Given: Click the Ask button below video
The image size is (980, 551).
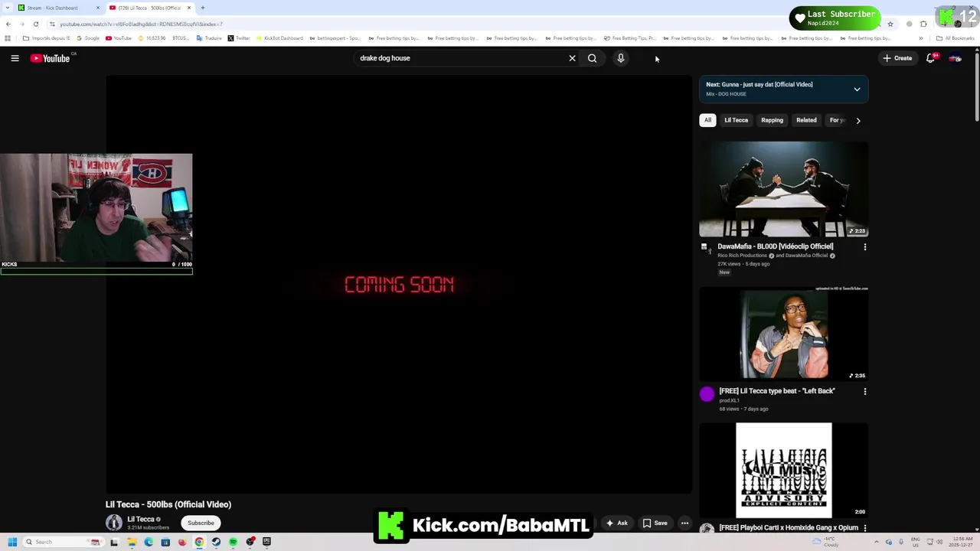Looking at the screenshot, I should 616,523.
